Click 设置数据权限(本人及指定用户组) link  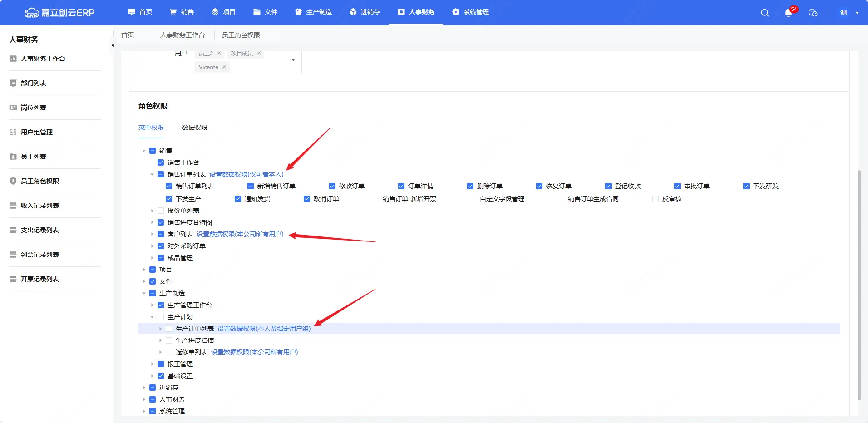264,329
